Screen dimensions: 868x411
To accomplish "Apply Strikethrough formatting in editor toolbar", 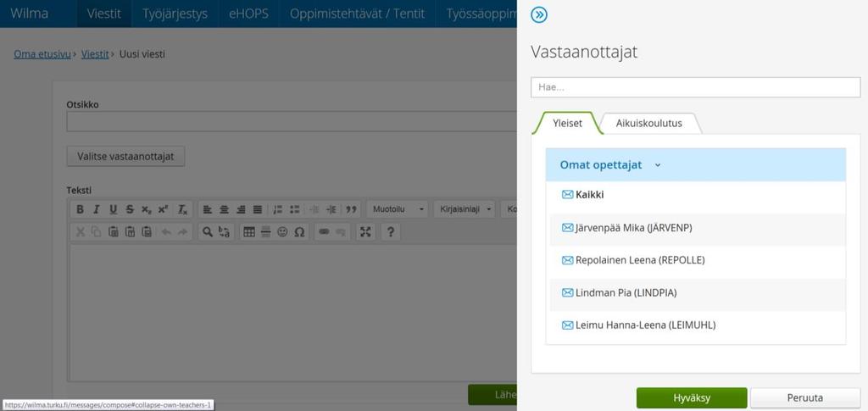I will (x=130, y=209).
